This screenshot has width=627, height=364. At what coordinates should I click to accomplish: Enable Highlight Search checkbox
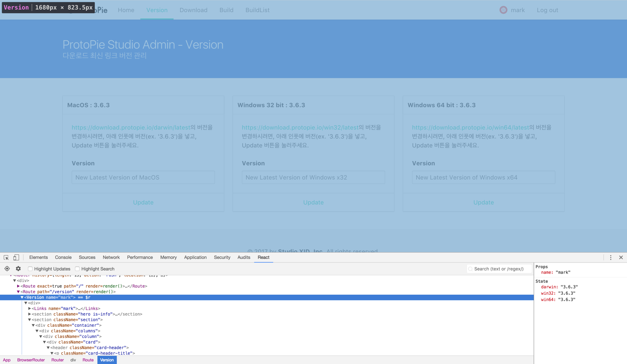coord(77,269)
